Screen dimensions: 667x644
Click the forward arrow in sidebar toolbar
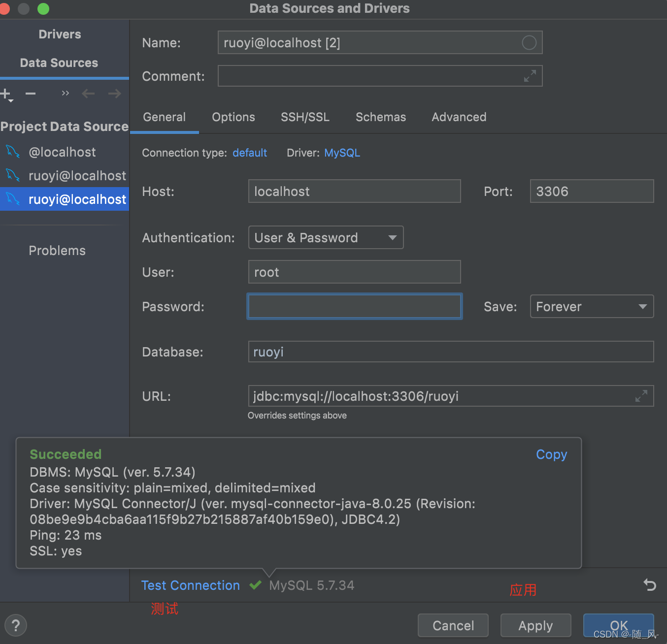[114, 94]
